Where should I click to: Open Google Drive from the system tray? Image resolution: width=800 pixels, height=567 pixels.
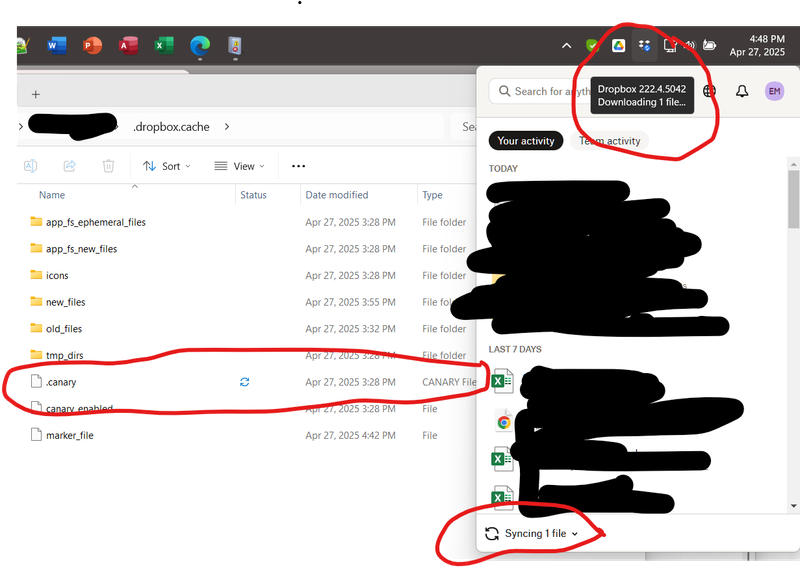click(619, 46)
